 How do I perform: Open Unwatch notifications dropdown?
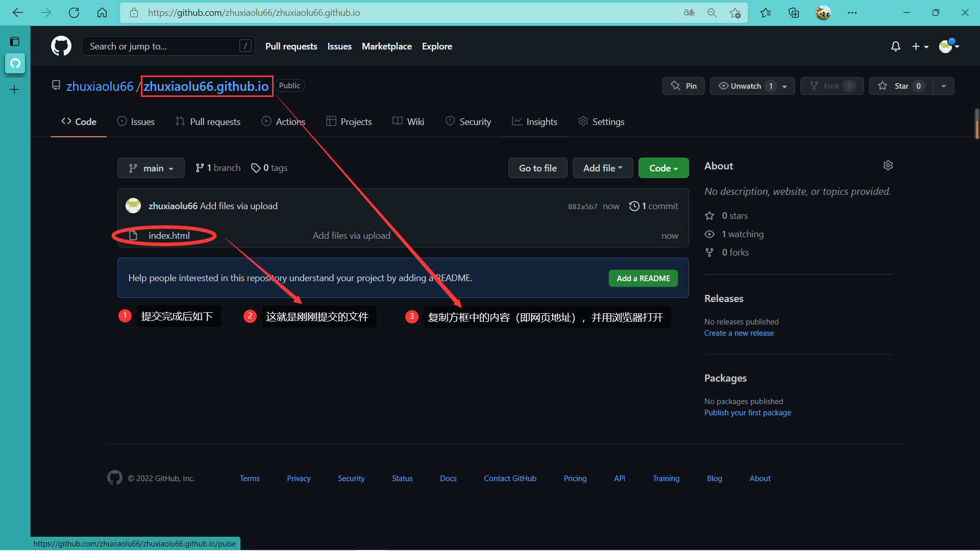point(752,86)
